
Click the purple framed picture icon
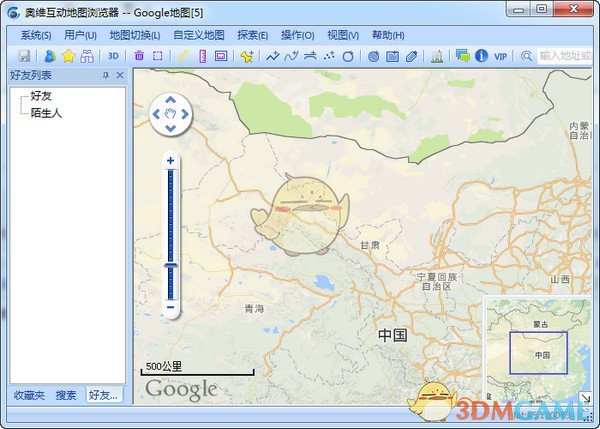point(221,56)
